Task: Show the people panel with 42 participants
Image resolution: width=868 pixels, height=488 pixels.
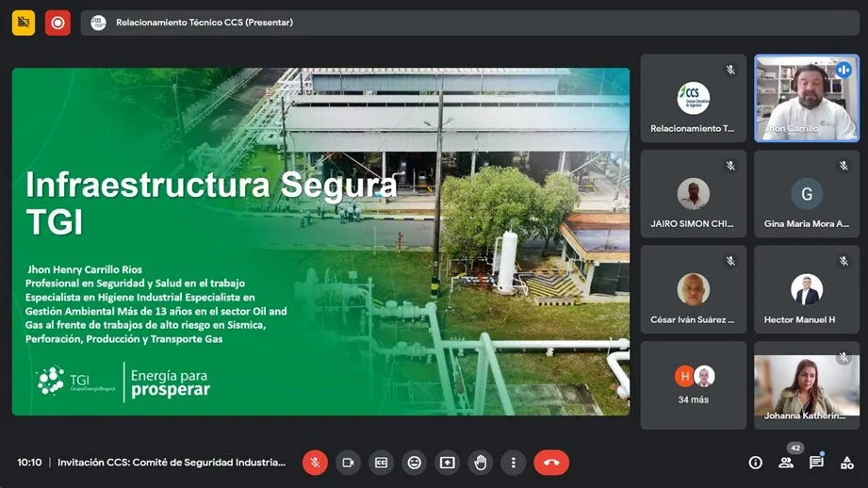Action: pyautogui.click(x=786, y=463)
